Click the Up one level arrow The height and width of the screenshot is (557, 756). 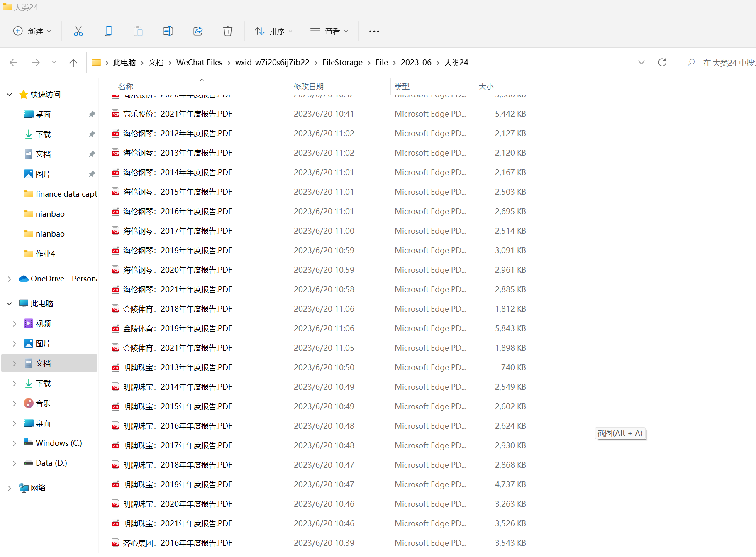(x=73, y=63)
